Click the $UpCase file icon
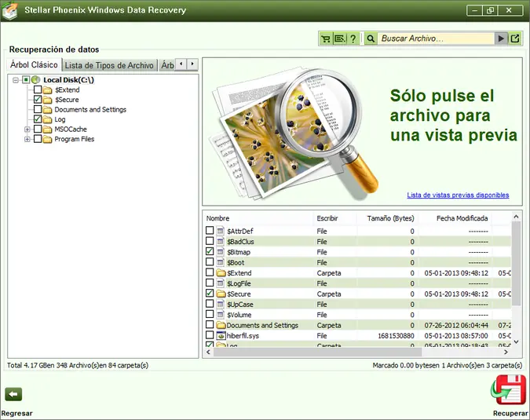530x420 pixels. point(221,304)
